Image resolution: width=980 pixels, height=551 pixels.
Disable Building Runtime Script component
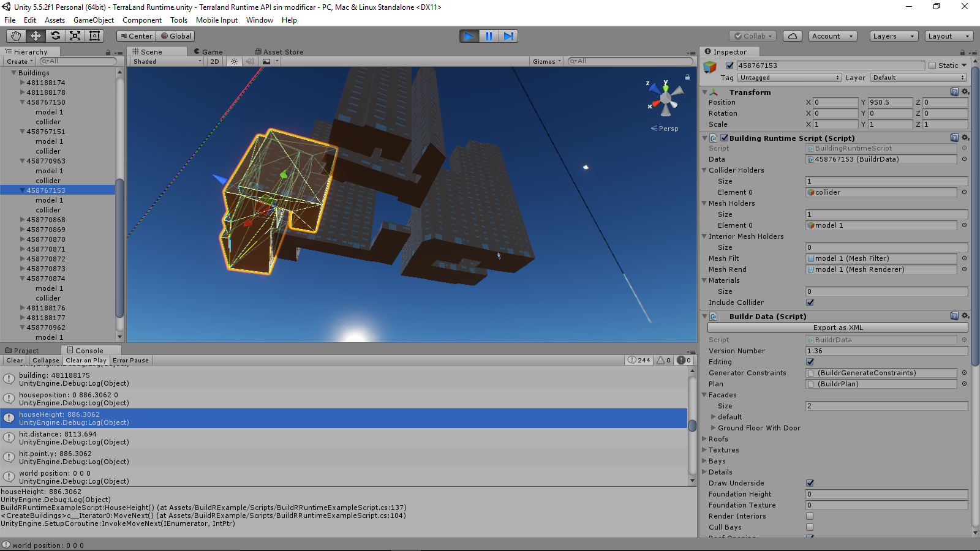point(725,138)
